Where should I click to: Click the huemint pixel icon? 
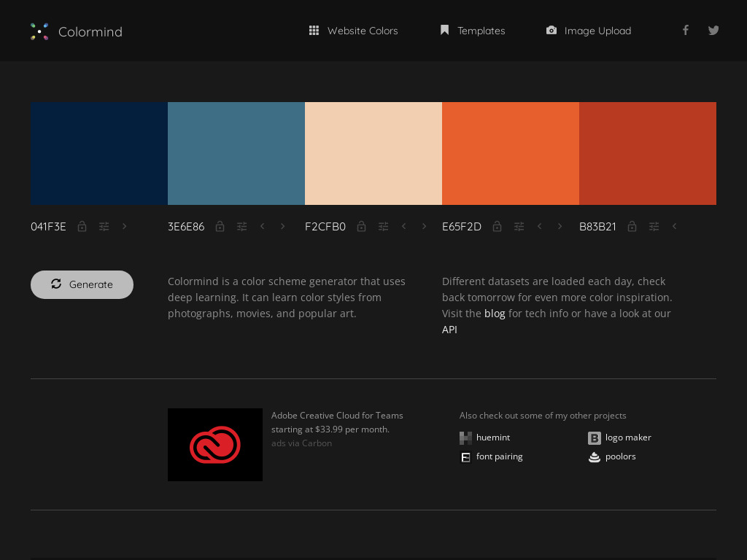point(465,437)
